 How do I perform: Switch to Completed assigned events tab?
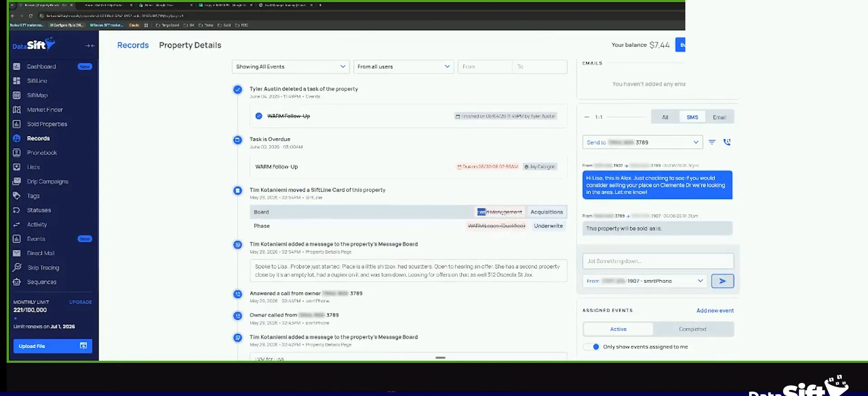coord(693,329)
